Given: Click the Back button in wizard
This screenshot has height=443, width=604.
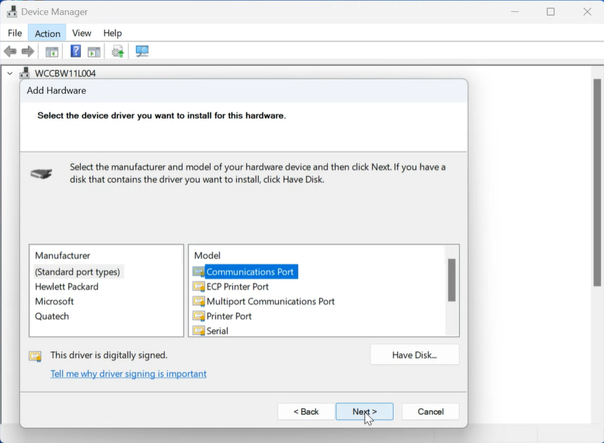Looking at the screenshot, I should point(306,411).
